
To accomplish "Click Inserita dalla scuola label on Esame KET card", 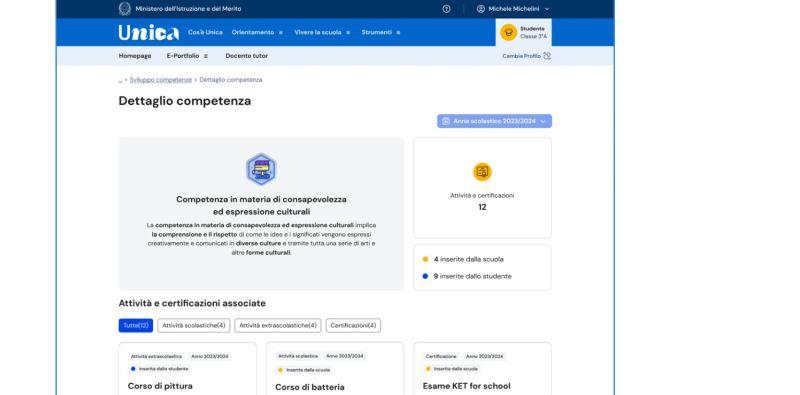I will tap(452, 369).
